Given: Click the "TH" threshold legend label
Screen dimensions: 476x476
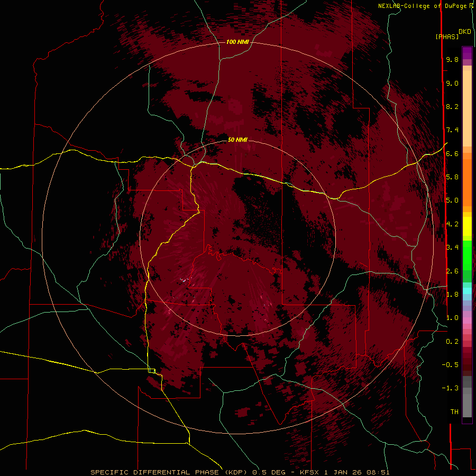Looking at the screenshot, I should click(x=454, y=412).
